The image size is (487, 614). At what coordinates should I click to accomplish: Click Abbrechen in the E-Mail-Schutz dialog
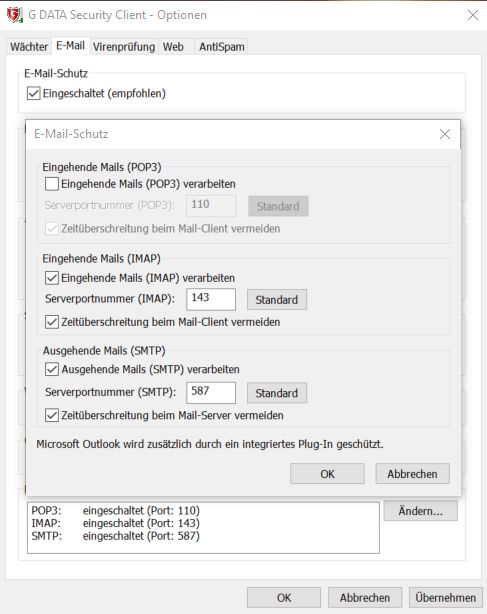(412, 474)
